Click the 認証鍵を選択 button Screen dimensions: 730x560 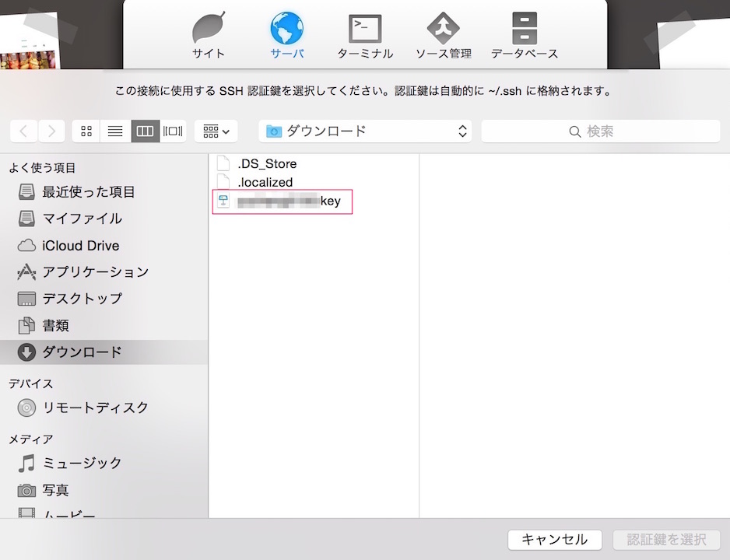(666, 540)
